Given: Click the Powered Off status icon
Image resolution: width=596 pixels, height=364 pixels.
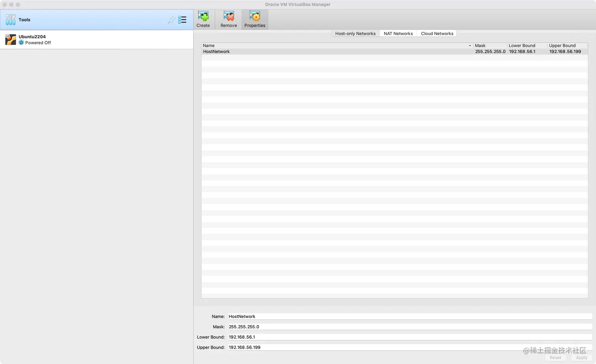Looking at the screenshot, I should (21, 43).
